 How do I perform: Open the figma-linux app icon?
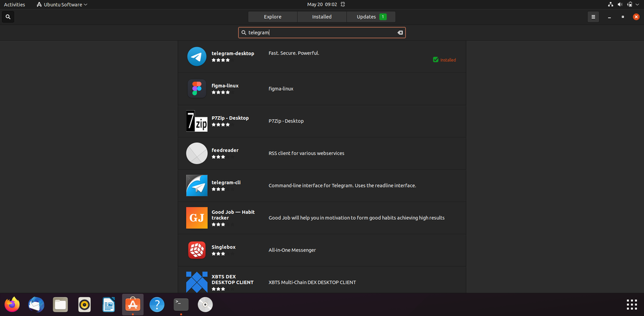[197, 89]
